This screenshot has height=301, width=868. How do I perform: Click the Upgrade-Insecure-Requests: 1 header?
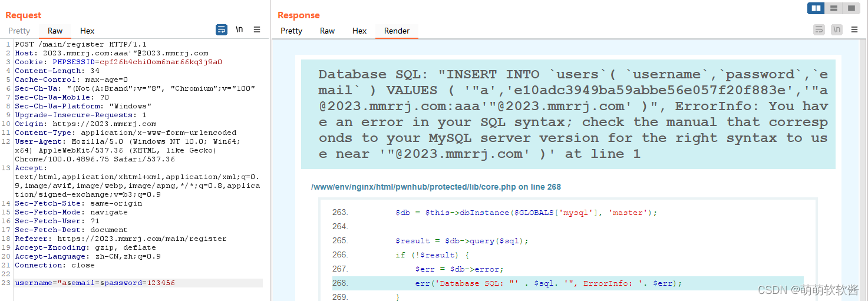(x=81, y=115)
